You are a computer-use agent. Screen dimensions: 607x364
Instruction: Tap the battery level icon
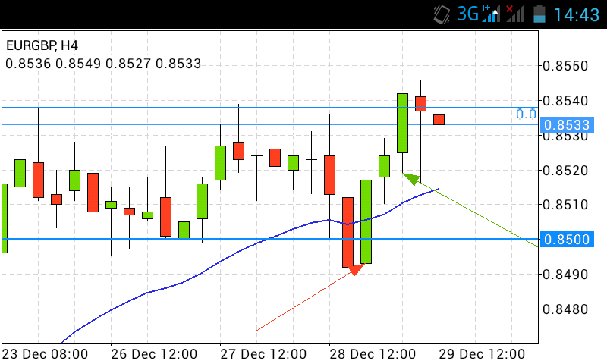[x=539, y=14]
